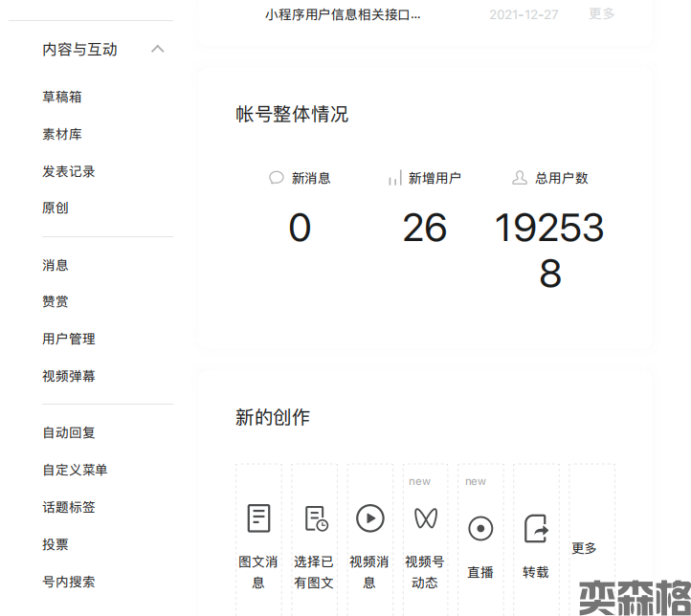691x616 pixels.
Task: Open 更多 in the creation options
Action: click(x=584, y=548)
